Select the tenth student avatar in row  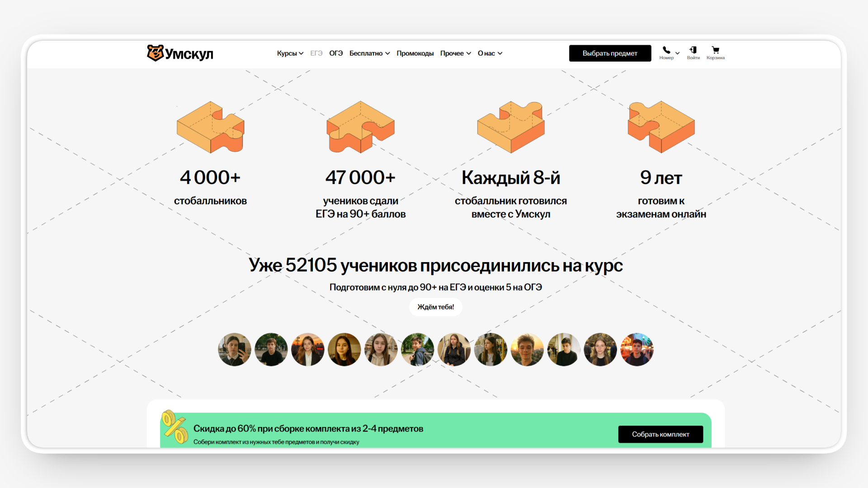click(x=564, y=350)
